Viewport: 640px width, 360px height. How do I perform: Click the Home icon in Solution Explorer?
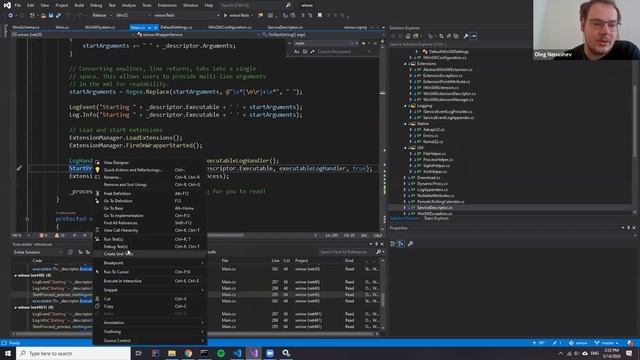(408, 36)
